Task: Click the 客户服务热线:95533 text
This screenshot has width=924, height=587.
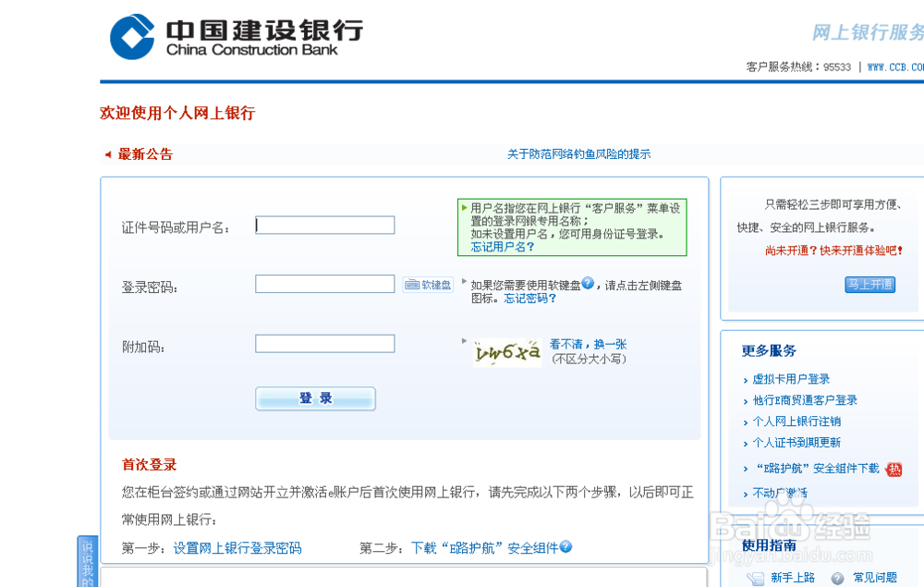Action: pyautogui.click(x=798, y=67)
